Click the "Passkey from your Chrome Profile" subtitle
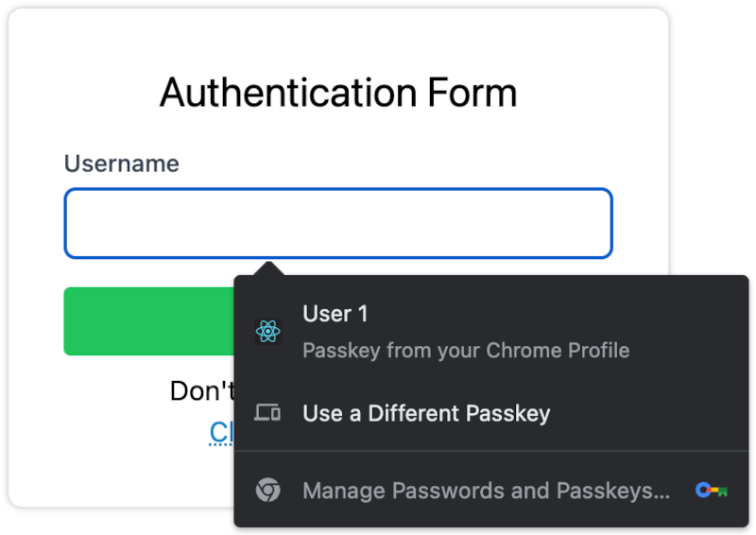Screen dimensions: 756x535 pos(466,351)
